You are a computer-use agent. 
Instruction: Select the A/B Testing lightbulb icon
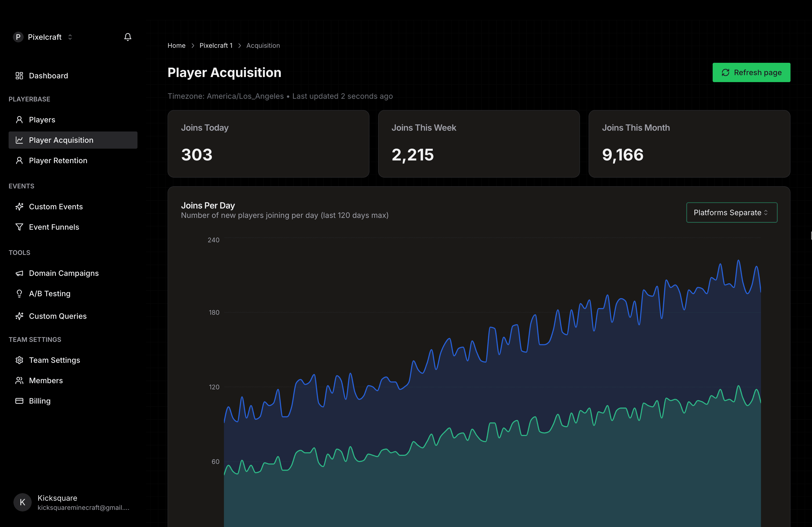[x=19, y=293]
